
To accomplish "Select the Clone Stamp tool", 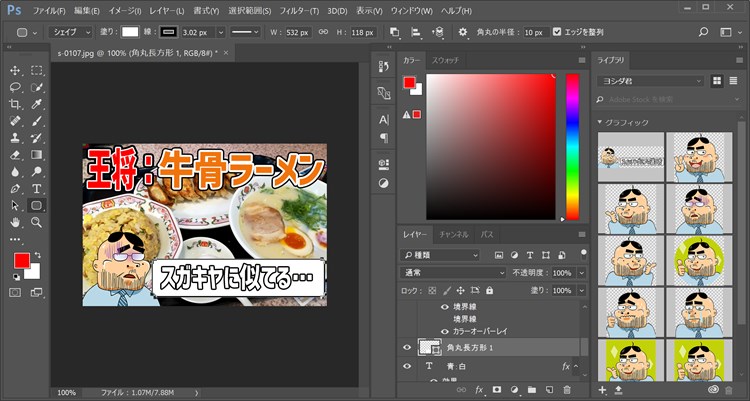I will [x=15, y=138].
